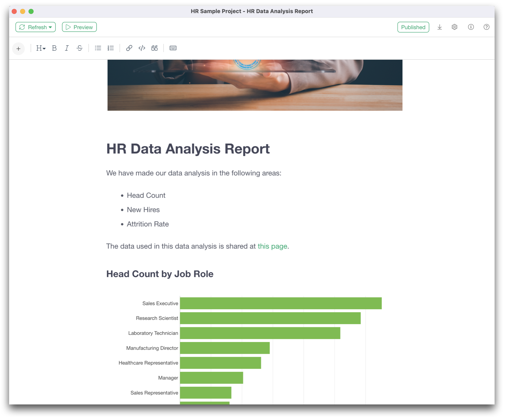Show report info via info icon
The width and height of the screenshot is (508, 420).
[x=471, y=27]
